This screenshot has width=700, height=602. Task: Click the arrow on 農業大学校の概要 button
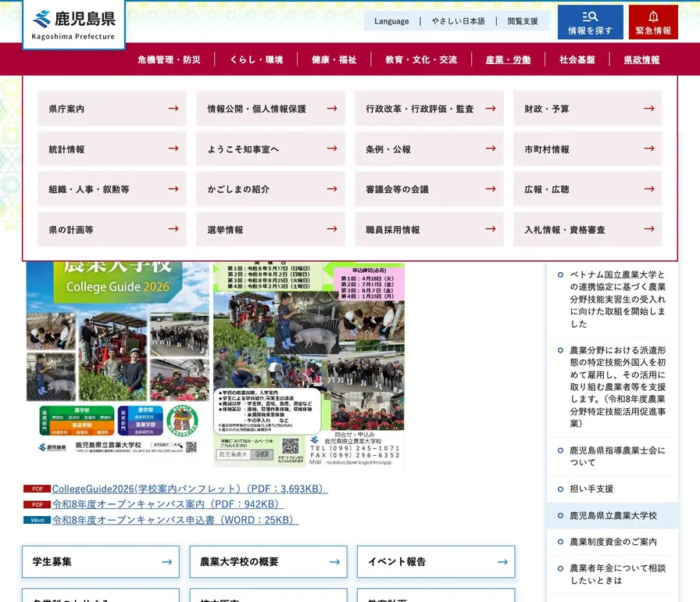tap(335, 562)
